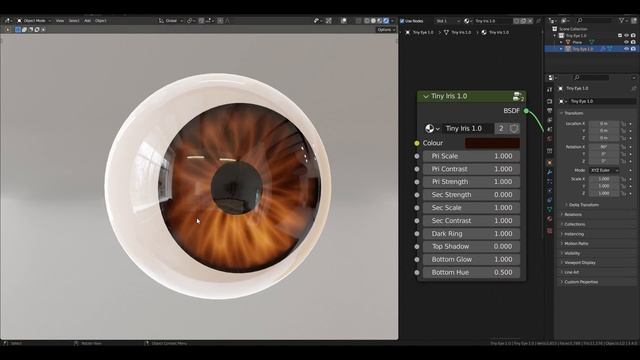The height and width of the screenshot is (360, 640).
Task: Click the BSDF output socket
Action: tap(526, 111)
